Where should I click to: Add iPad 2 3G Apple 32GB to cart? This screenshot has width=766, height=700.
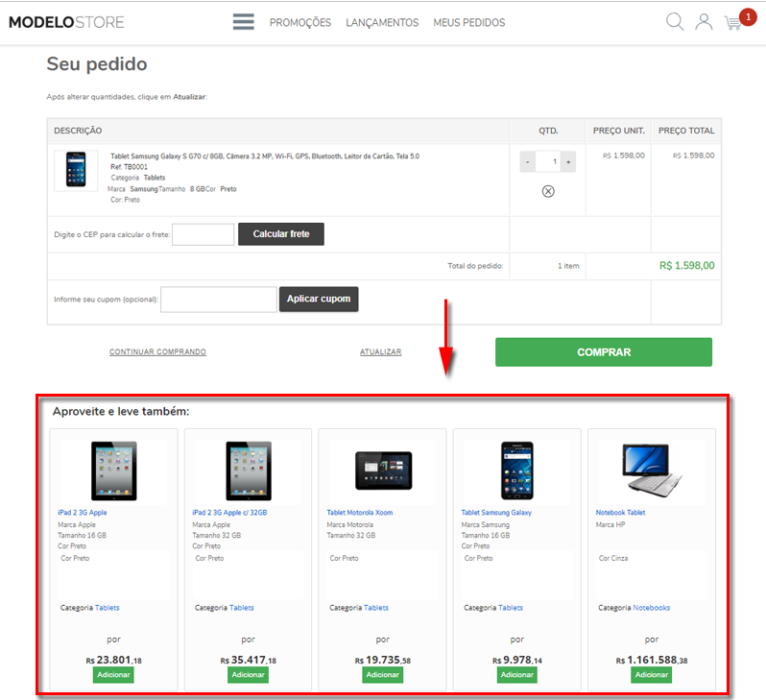[x=248, y=675]
